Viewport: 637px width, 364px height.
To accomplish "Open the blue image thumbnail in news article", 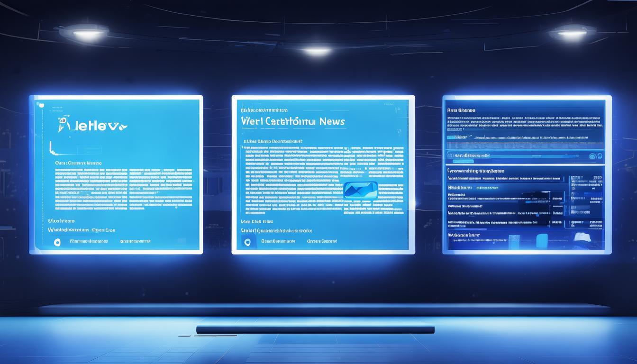I will pos(361,190).
